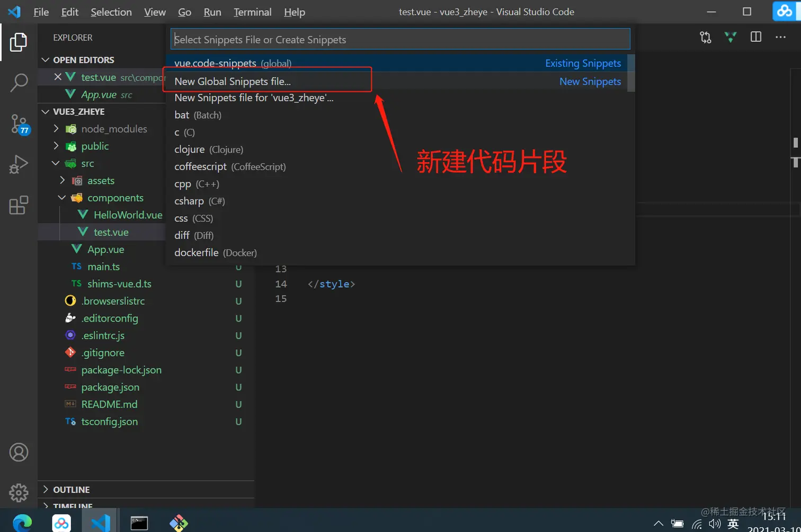This screenshot has width=801, height=532.
Task: Open the File menu
Action: pos(41,12)
